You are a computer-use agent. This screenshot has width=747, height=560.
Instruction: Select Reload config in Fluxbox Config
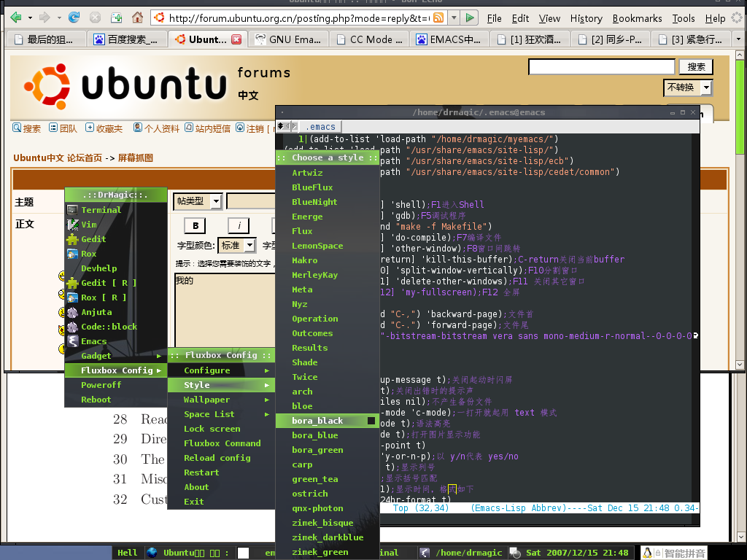point(217,458)
